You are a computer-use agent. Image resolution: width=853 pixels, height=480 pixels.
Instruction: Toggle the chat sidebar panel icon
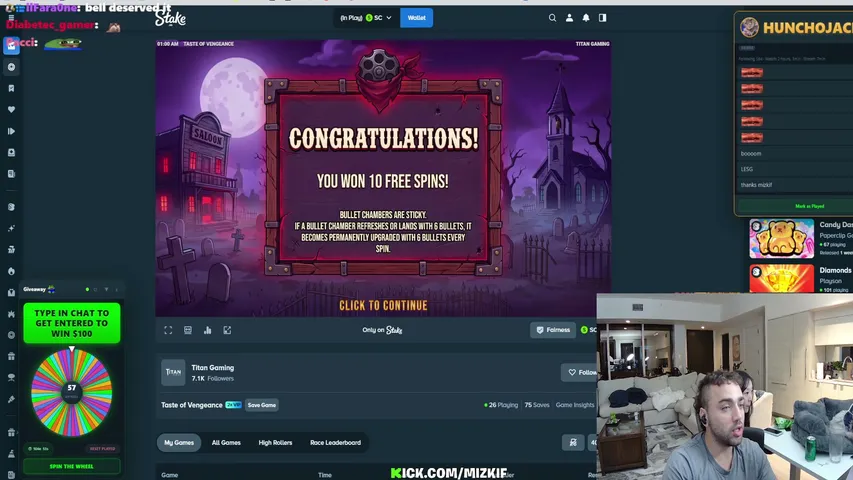(602, 18)
